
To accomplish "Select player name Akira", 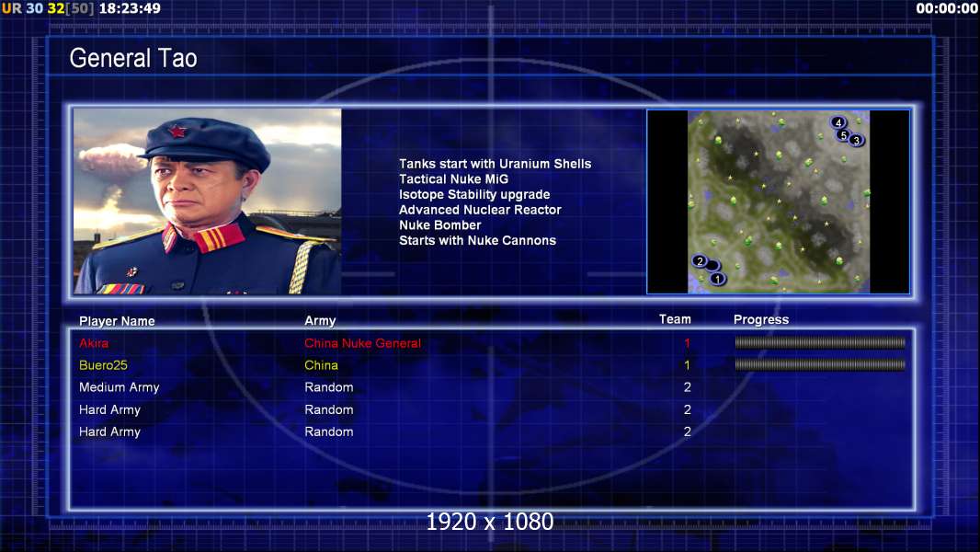I will 94,343.
